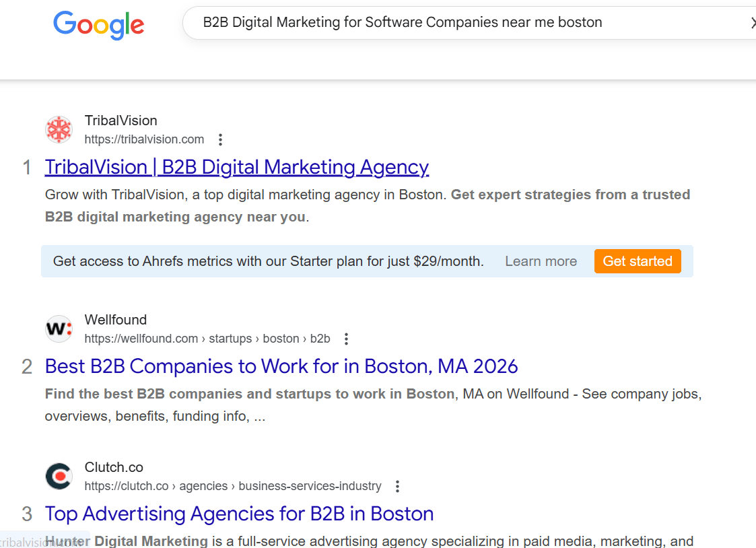The image size is (756, 548).
Task: Click the Clutch.co favicon
Action: pos(59,477)
